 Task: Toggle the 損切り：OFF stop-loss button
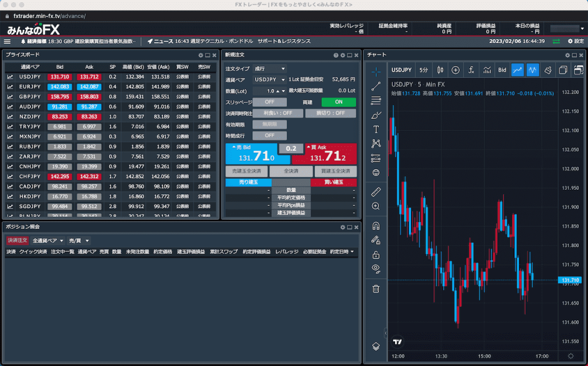[330, 113]
